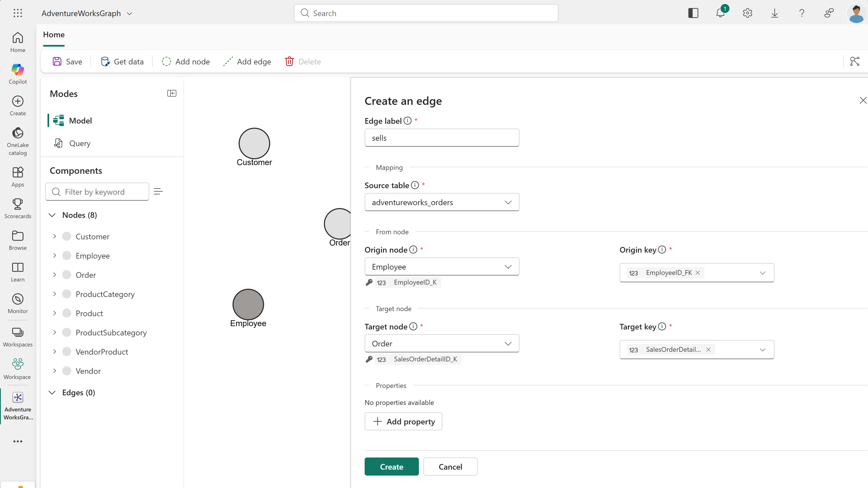Remove the EmployeeID_FK origin key tag
This screenshot has height=488, width=868.
(698, 273)
